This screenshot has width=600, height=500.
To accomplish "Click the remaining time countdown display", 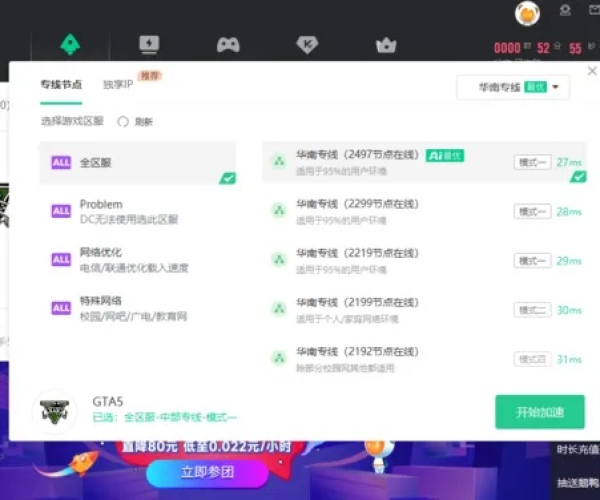I will click(x=544, y=48).
